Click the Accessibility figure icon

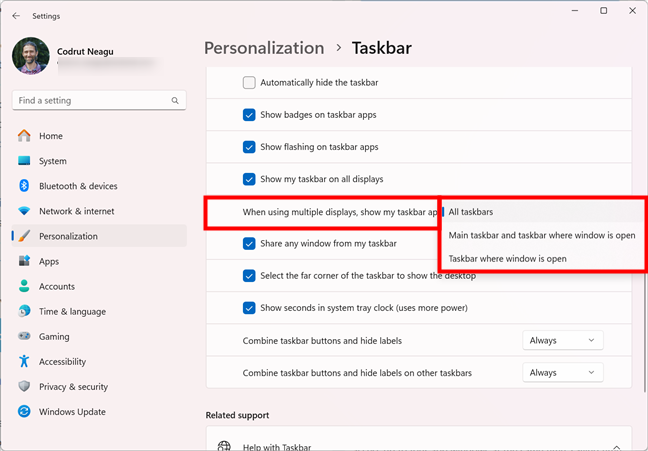[x=24, y=361]
